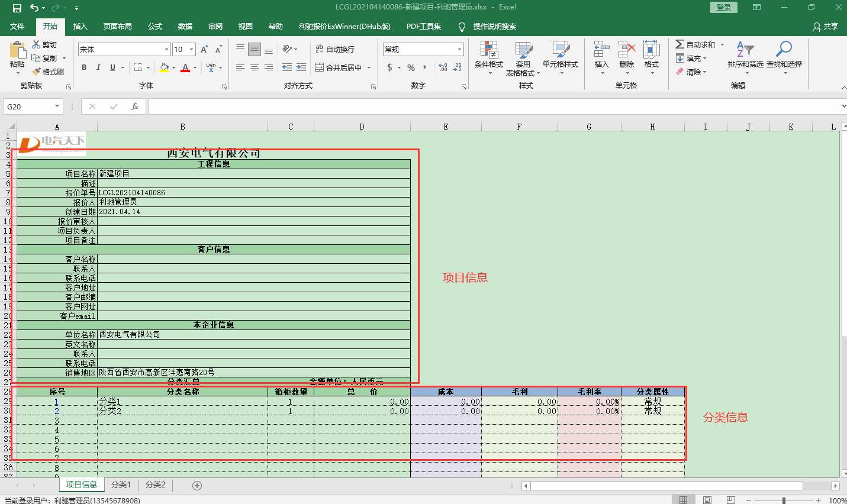Click the fill color bucket icon
The height and width of the screenshot is (504, 847).
pyautogui.click(x=164, y=67)
